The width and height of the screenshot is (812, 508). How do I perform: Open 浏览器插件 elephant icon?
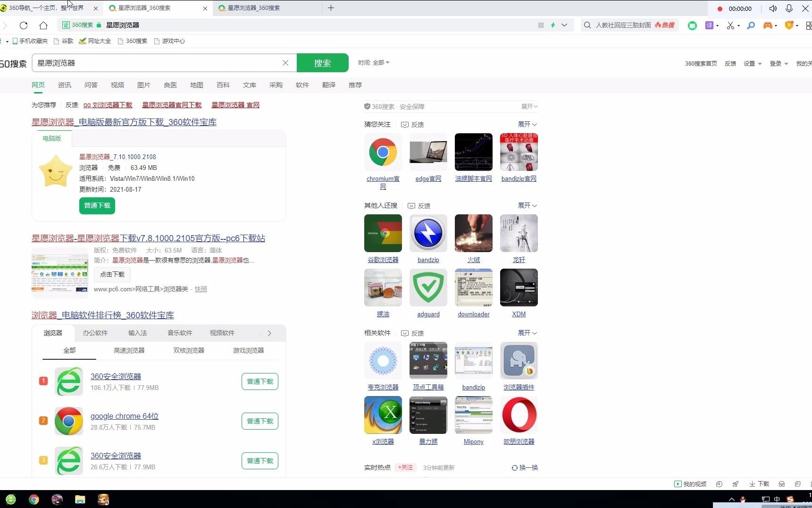click(x=519, y=361)
